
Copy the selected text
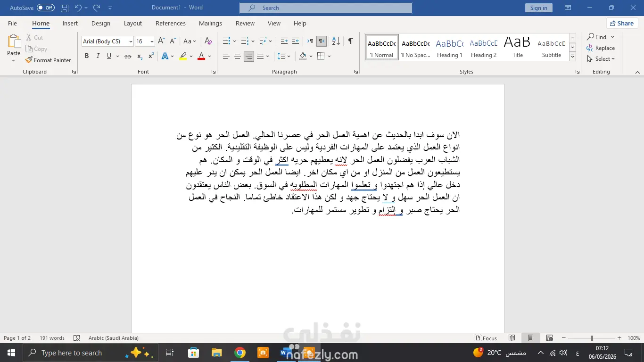36,49
